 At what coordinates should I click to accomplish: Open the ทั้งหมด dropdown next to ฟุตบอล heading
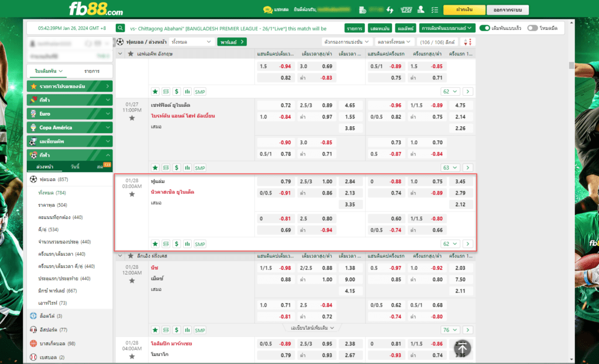pos(192,42)
